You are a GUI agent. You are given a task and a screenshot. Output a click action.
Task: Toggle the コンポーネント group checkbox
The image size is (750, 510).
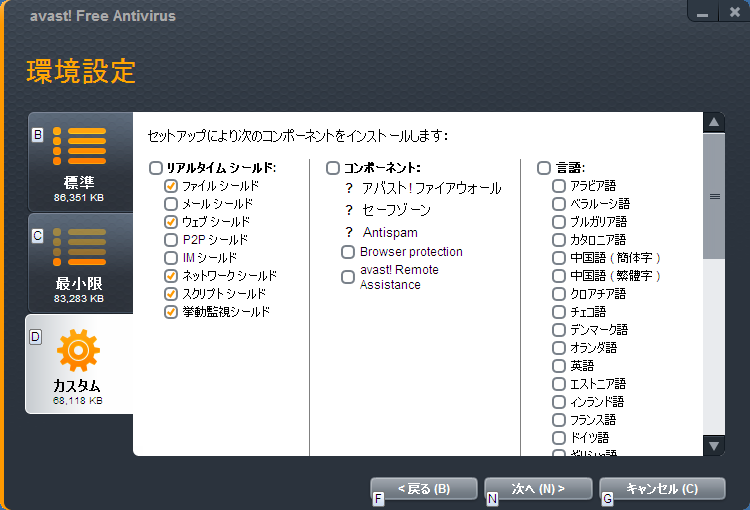pyautogui.click(x=333, y=168)
